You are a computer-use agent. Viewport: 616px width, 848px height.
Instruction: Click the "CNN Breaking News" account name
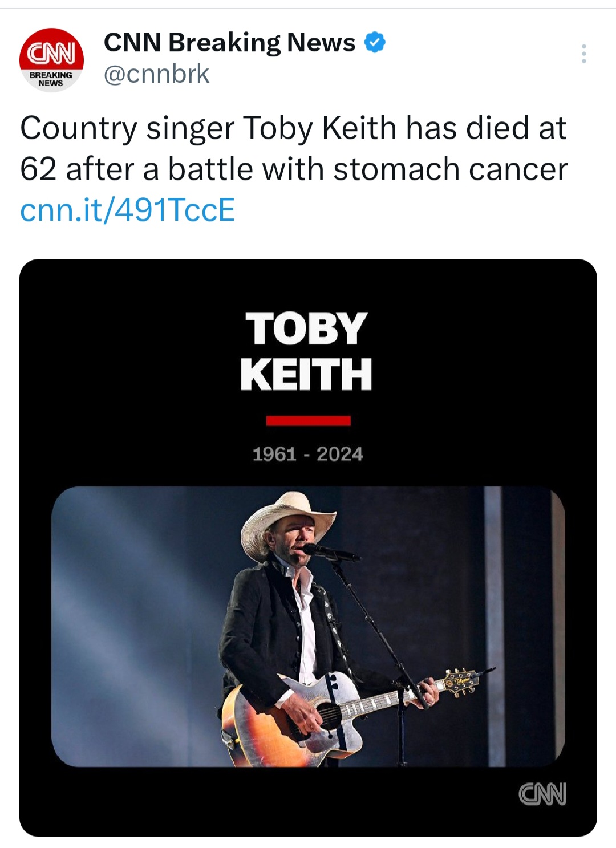229,43
